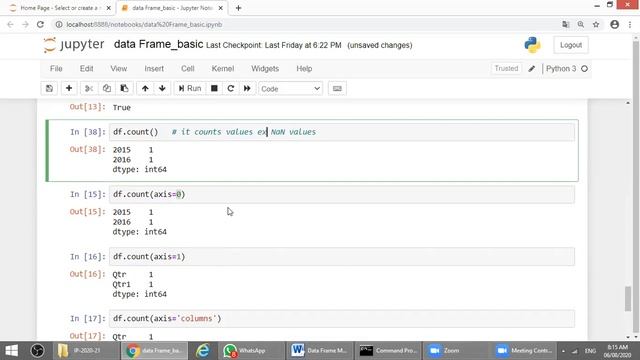
Task: Go back in browser history
Action: (10, 24)
